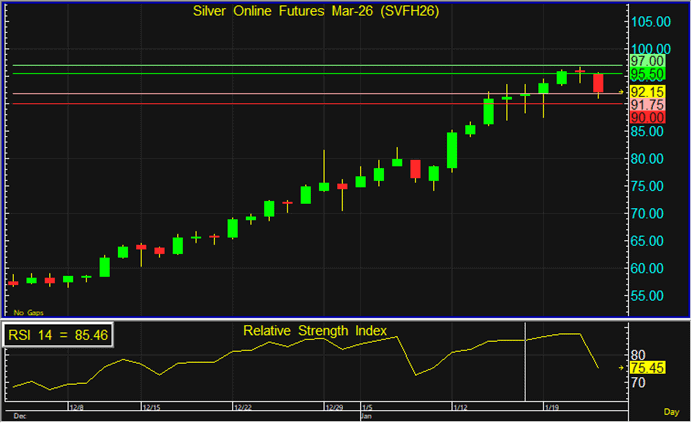
Task: Click the RSI 14 = 85.46 readout box
Action: tap(60, 335)
